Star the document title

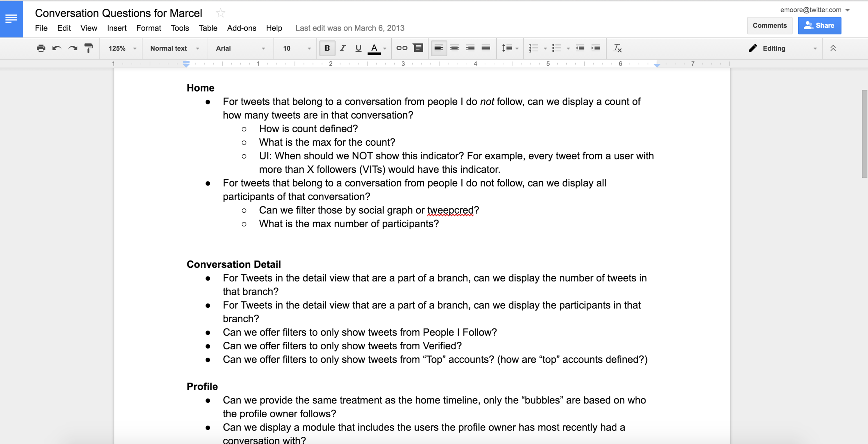tap(220, 13)
